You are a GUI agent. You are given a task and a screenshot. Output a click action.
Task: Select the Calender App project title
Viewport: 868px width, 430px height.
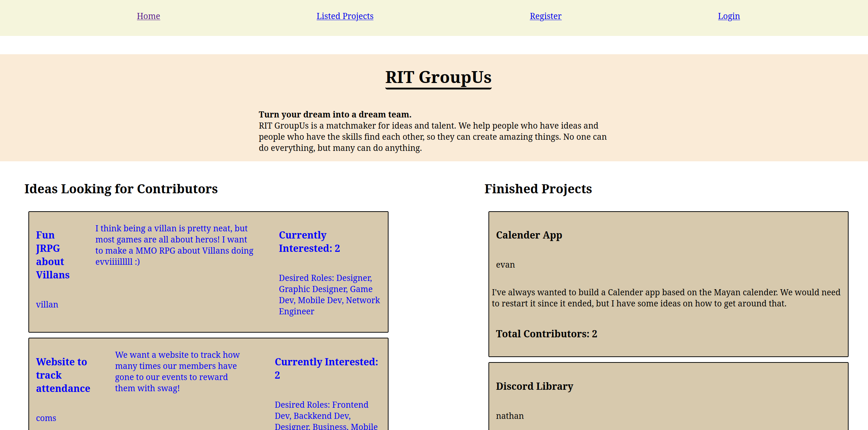coord(529,235)
